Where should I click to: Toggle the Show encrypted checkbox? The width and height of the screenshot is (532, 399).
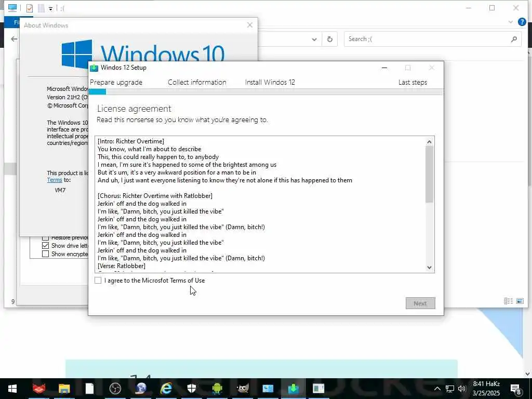(46, 254)
